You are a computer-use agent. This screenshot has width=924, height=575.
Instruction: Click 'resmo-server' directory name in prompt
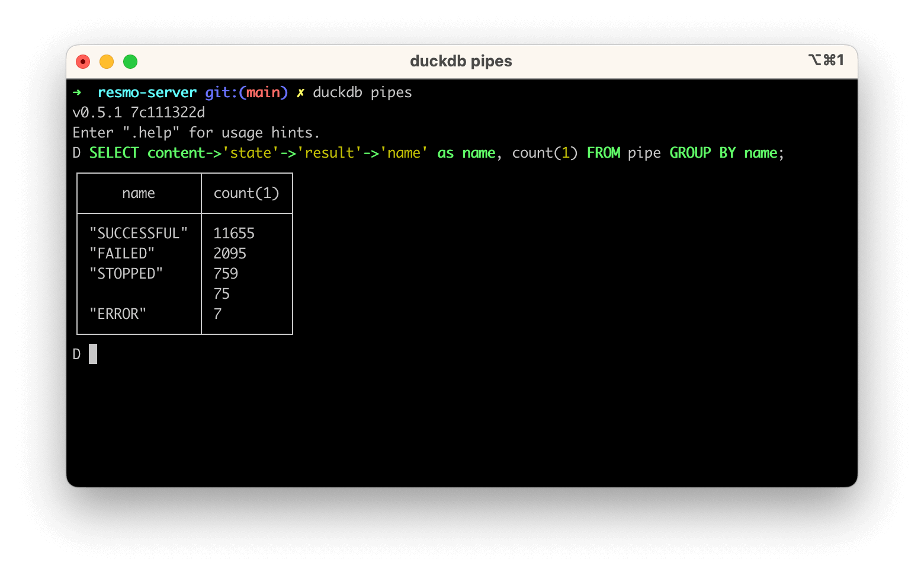(x=147, y=92)
